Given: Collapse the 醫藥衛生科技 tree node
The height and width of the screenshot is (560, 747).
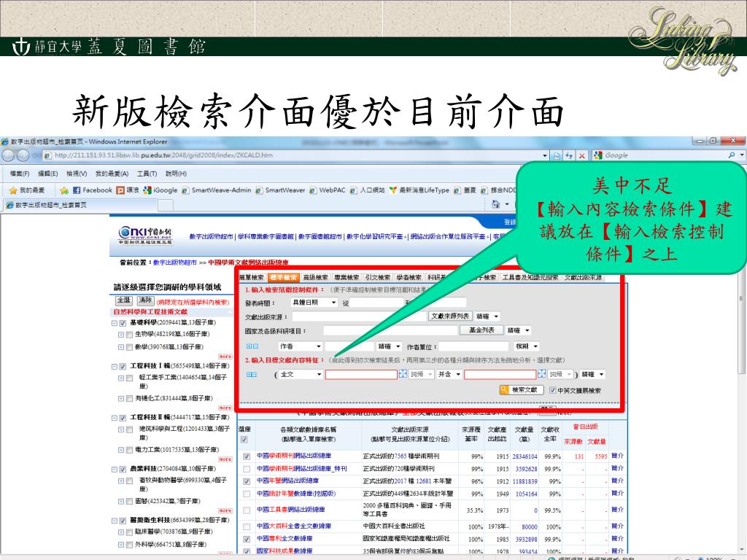Looking at the screenshot, I should coord(115,521).
